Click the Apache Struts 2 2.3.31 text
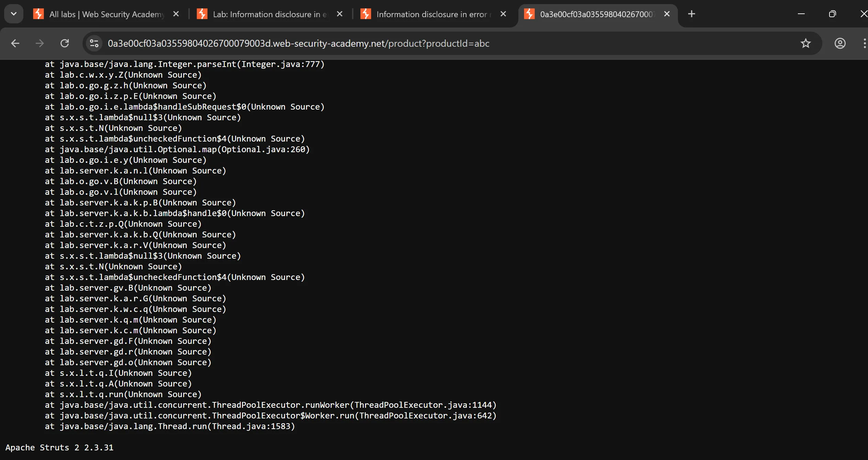868x460 pixels. 59,448
